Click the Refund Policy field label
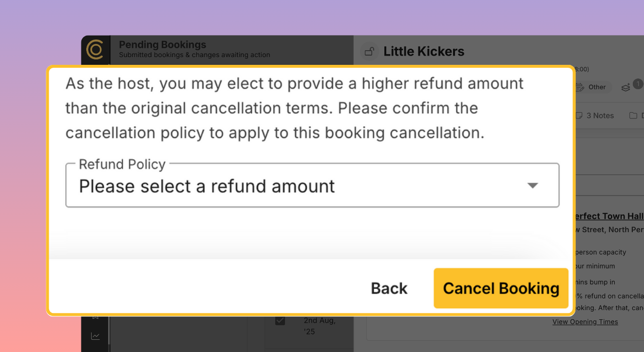 coord(122,164)
